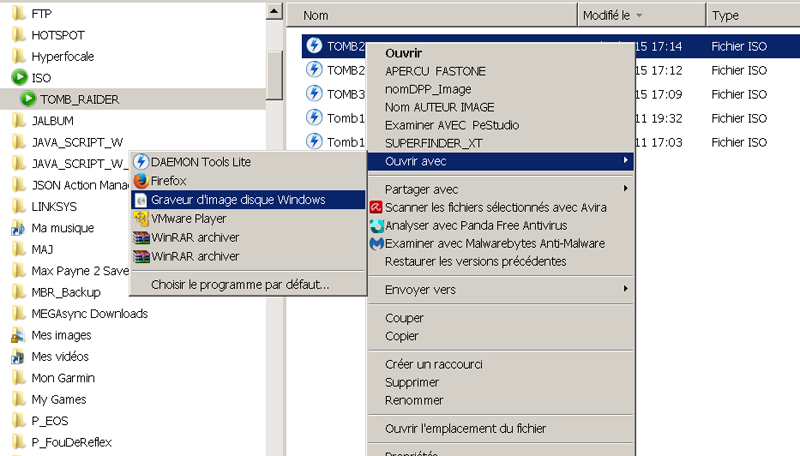Click the Mes vidéos folder icon
This screenshot has width=800, height=456.
[x=18, y=357]
